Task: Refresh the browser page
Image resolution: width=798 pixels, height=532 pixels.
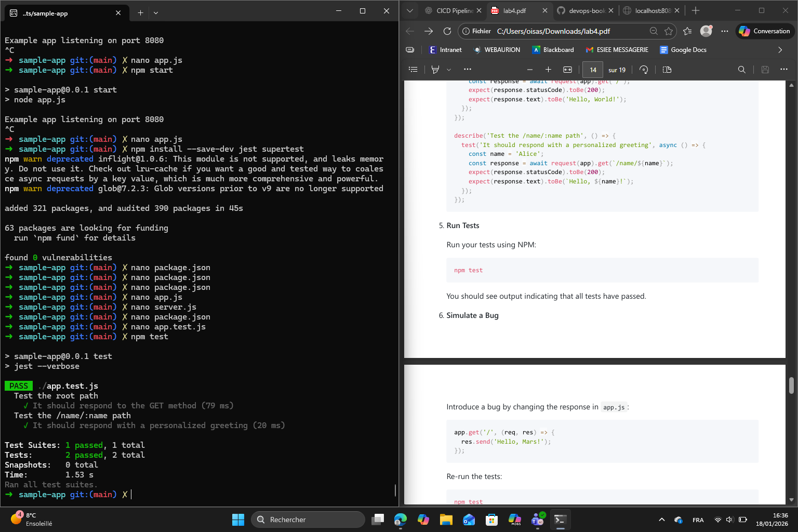Action: click(x=447, y=31)
